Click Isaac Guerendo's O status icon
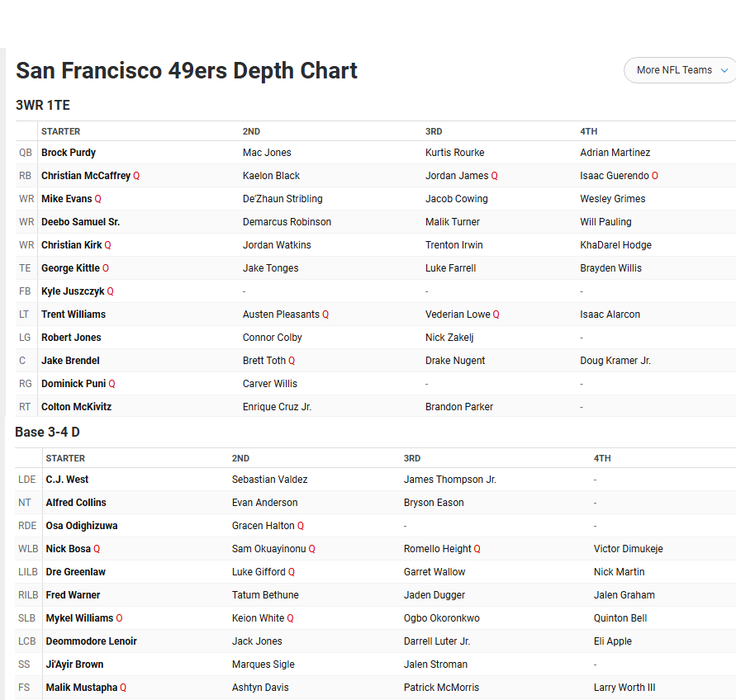The height and width of the screenshot is (700, 736). 655,176
